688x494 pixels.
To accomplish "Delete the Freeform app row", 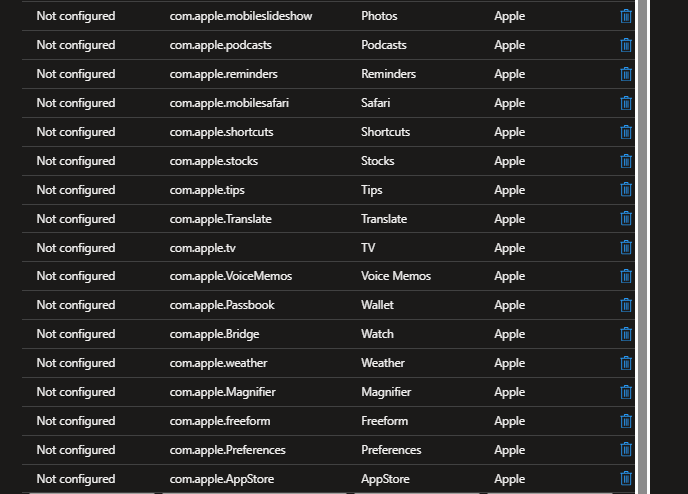I will click(x=626, y=421).
